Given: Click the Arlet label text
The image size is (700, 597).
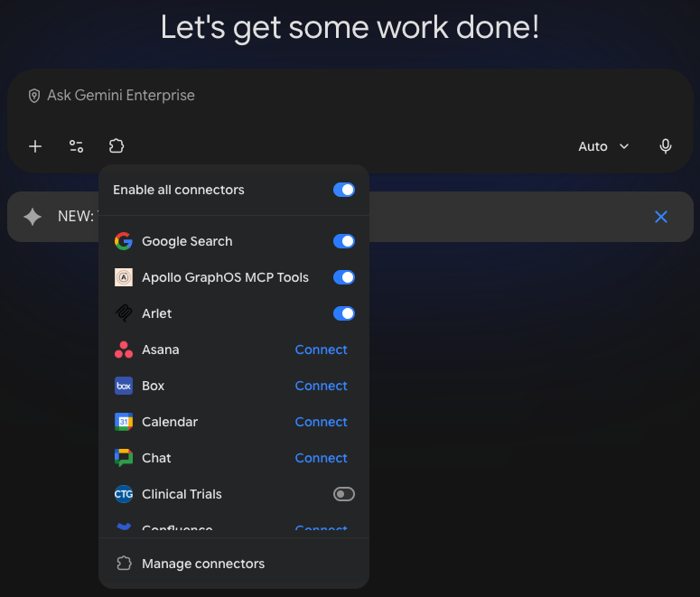Looking at the screenshot, I should (x=156, y=313).
